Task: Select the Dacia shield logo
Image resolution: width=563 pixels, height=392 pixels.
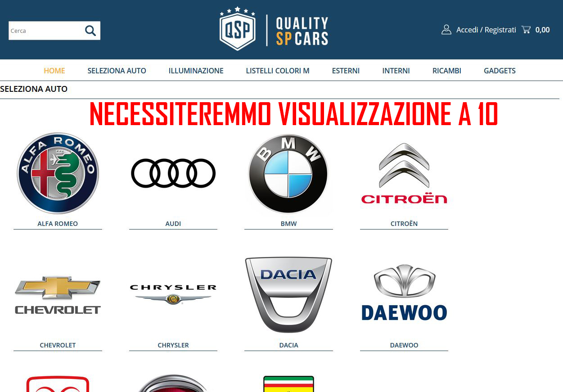Action: tap(288, 295)
